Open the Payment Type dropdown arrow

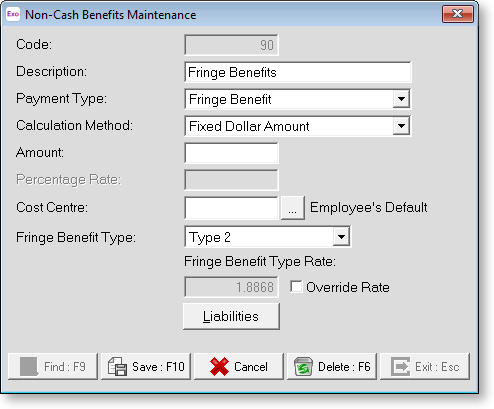coord(401,99)
